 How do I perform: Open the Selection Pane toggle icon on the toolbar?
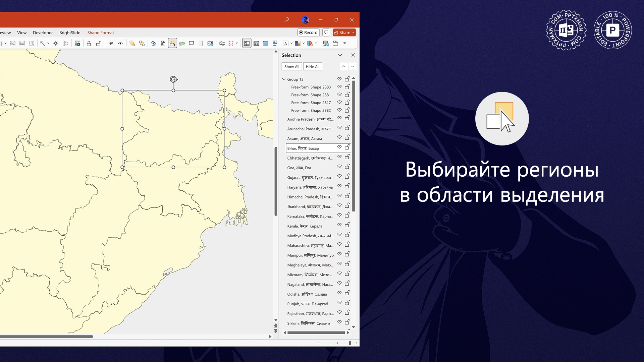(x=172, y=43)
